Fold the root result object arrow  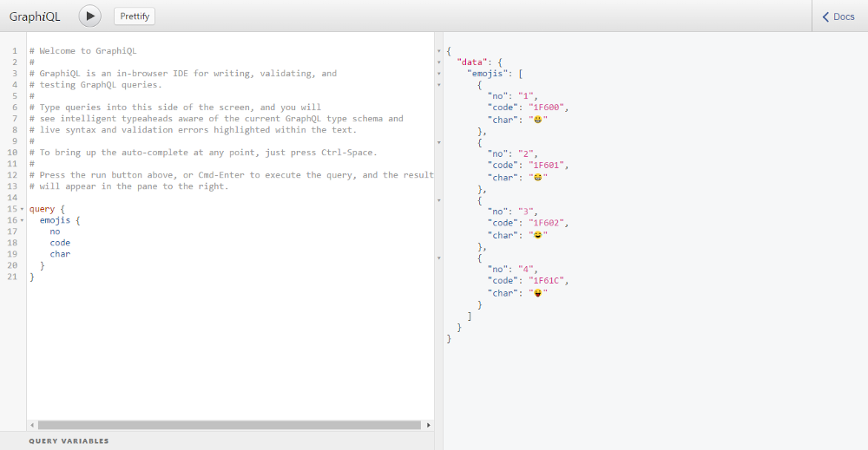[439, 51]
